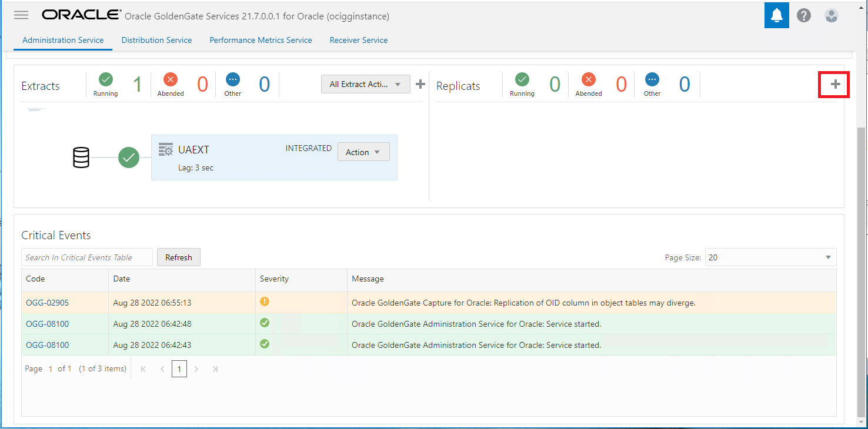Image resolution: width=868 pixels, height=429 pixels.
Task: Click severity check icon for 06:42:43 event
Action: (x=265, y=344)
